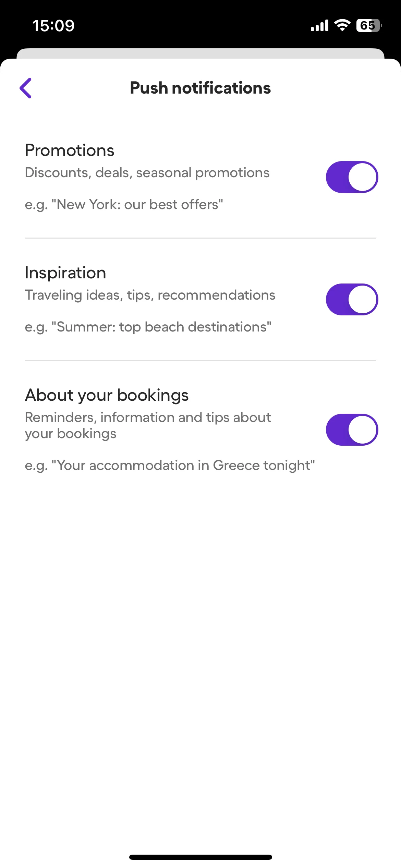Go back using the purple chevron
Viewport: 401px width, 868px height.
point(26,88)
